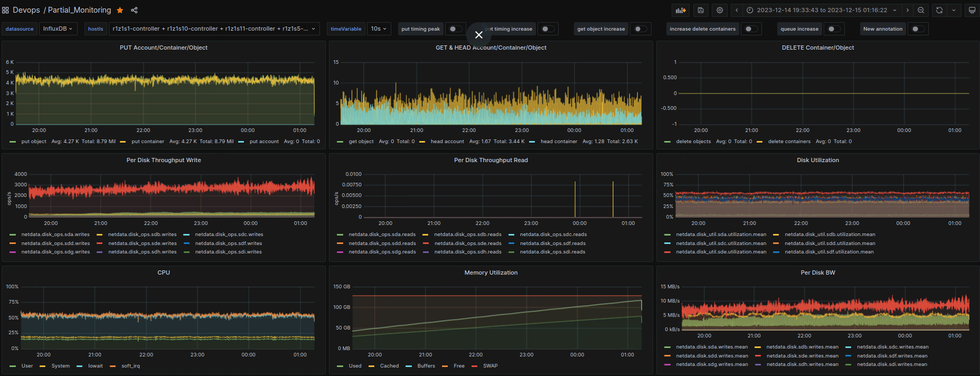
Task: Open the 10s timeVariable dropdown
Action: pyautogui.click(x=379, y=29)
